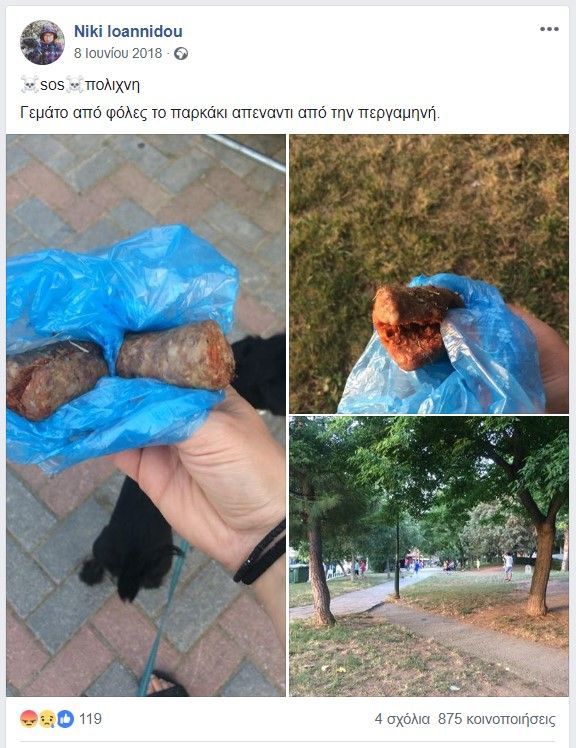The width and height of the screenshot is (576, 748).
Task: Open the three-dot post options menu
Action: click(x=549, y=29)
